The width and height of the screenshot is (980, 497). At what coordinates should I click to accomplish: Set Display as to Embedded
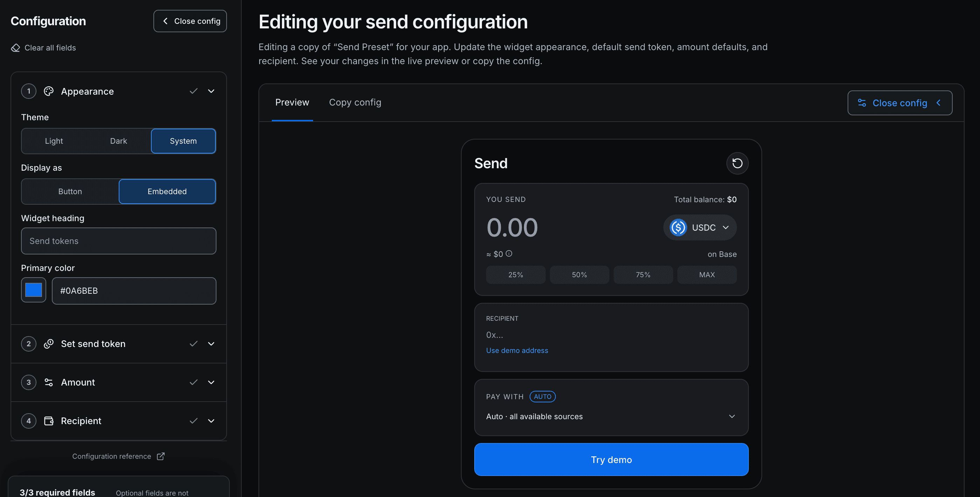tap(167, 191)
